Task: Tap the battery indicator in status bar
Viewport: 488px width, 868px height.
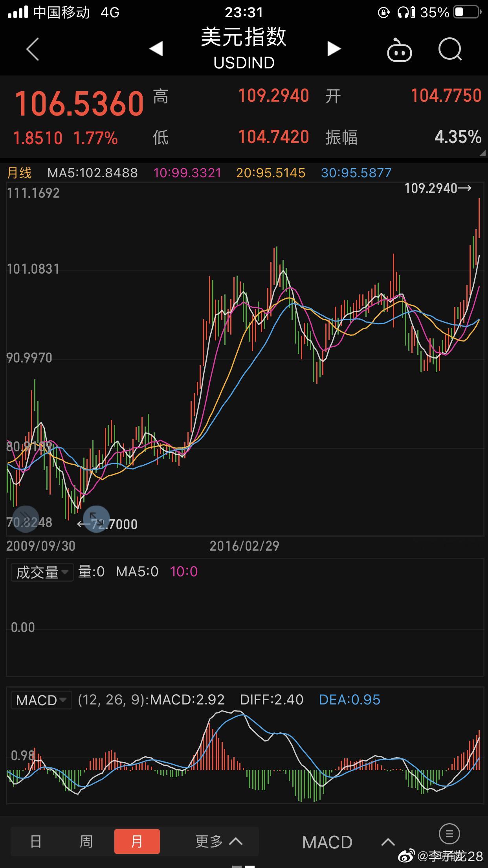Action: 468,12
